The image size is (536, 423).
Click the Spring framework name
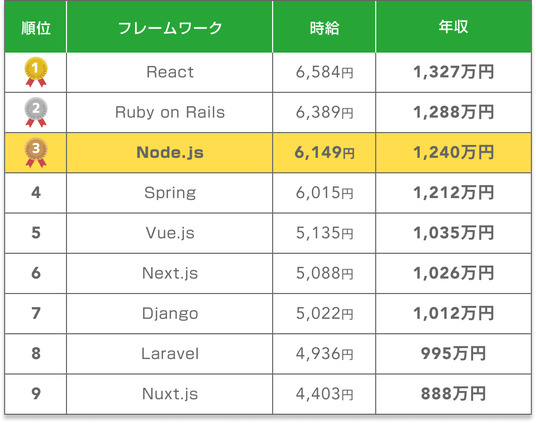pos(170,193)
